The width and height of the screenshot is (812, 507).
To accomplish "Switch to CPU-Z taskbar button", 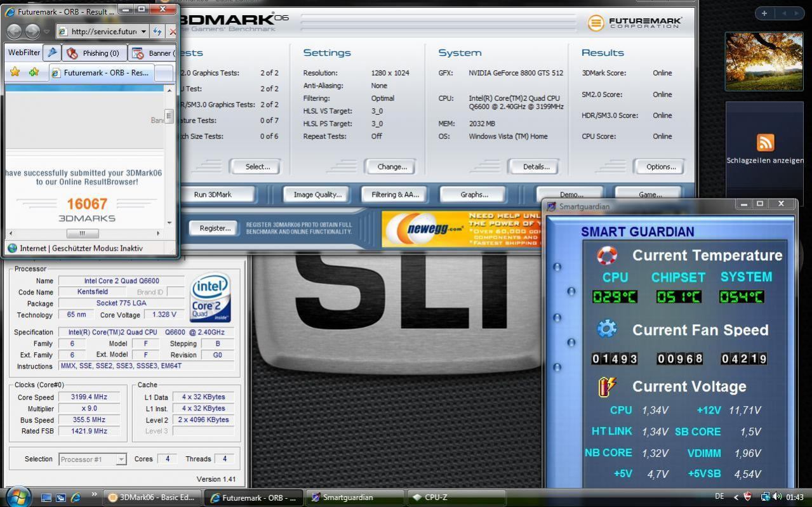I will 456,497.
